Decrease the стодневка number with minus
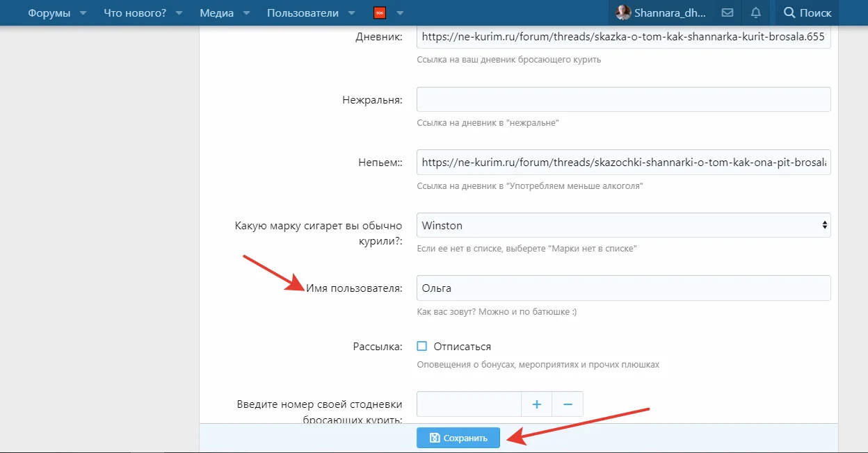Viewport: 868px width, 453px height. click(x=568, y=404)
